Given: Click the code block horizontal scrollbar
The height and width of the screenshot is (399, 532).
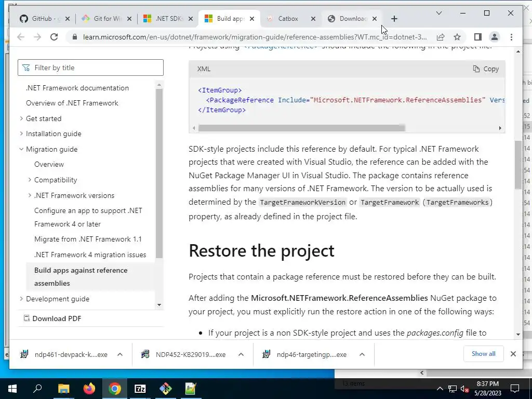Looking at the screenshot, I should pyautogui.click(x=302, y=128).
